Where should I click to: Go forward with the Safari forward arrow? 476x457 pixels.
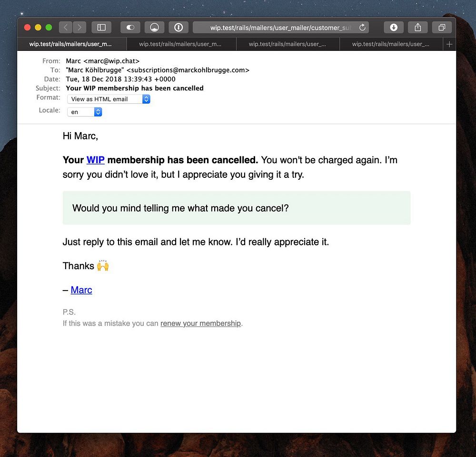79,28
